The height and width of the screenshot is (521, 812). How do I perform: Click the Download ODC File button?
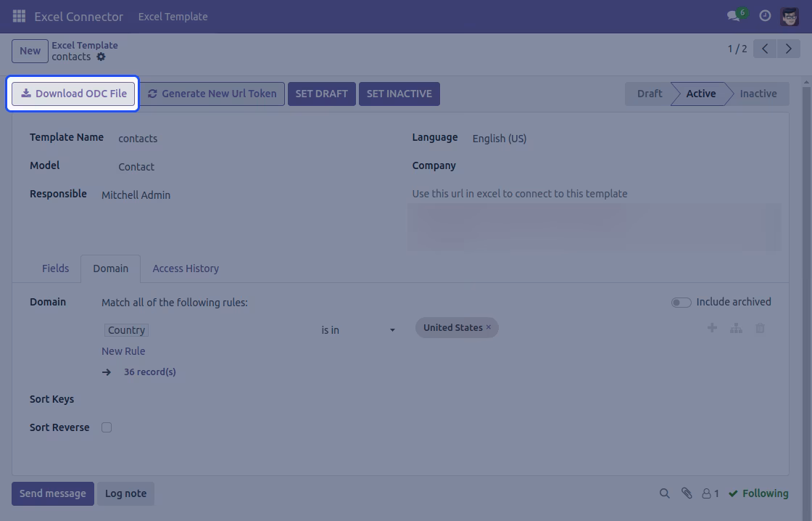coord(73,94)
